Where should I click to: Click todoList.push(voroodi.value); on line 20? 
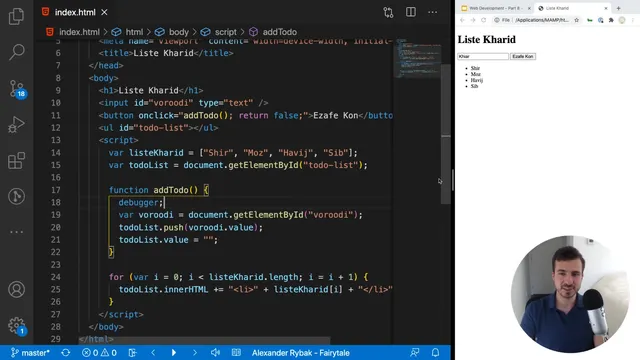tap(191, 227)
